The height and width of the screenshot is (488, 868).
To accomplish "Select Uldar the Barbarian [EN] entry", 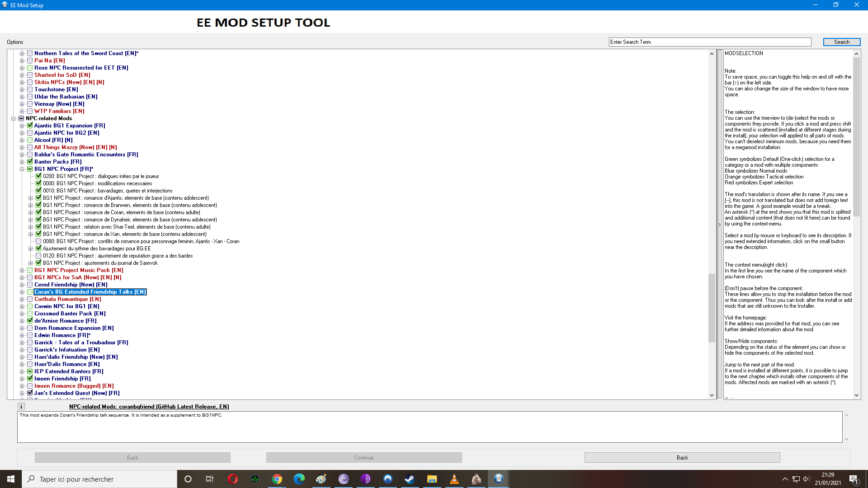I will click(66, 97).
